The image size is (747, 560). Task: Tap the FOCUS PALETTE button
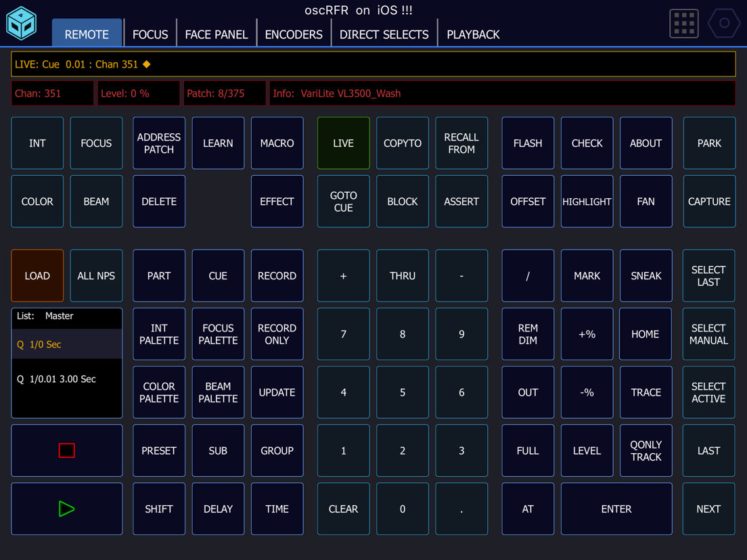click(x=218, y=334)
